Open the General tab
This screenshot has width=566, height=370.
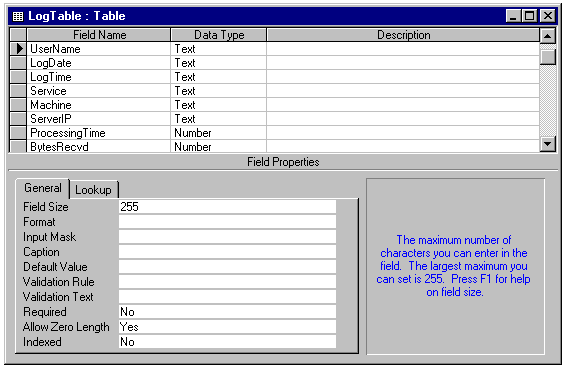click(x=43, y=188)
